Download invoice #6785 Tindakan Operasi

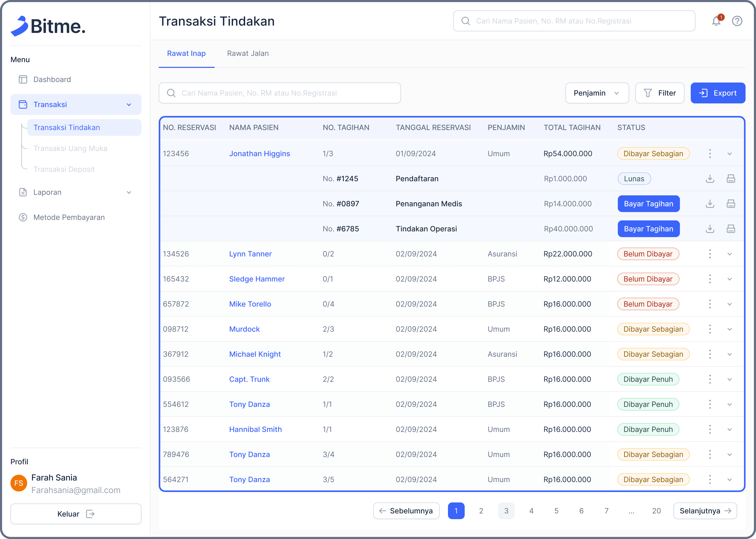pos(710,229)
